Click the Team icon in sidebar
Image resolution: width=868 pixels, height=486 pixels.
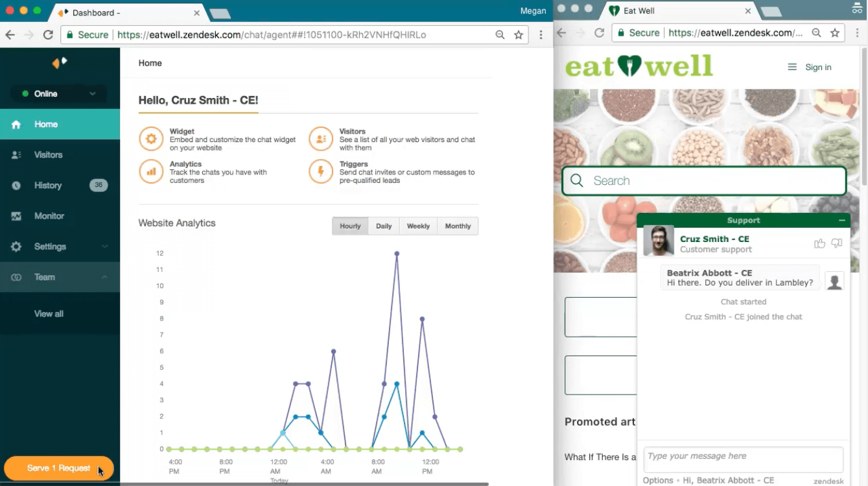pos(16,277)
